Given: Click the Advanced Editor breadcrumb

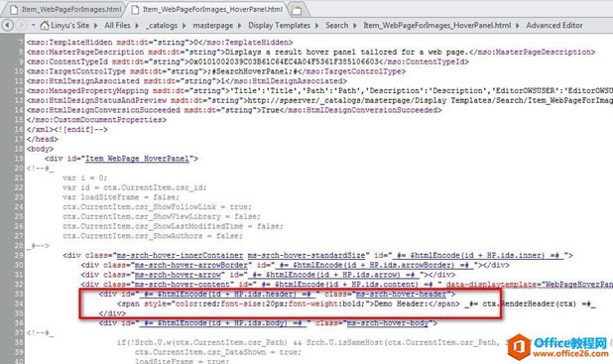Looking at the screenshot, I should point(553,26).
